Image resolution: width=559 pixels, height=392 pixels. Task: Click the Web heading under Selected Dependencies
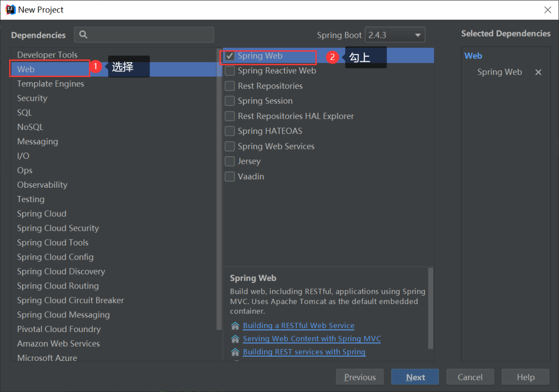click(473, 56)
